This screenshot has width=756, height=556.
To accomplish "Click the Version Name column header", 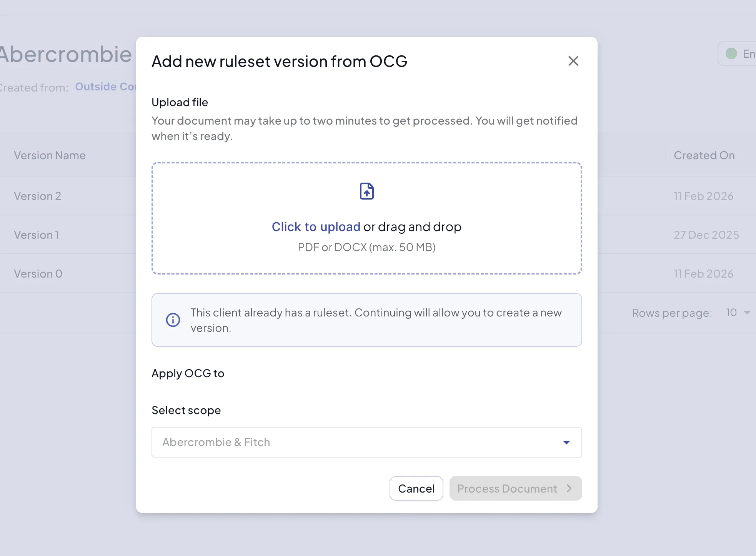I will tap(50, 155).
